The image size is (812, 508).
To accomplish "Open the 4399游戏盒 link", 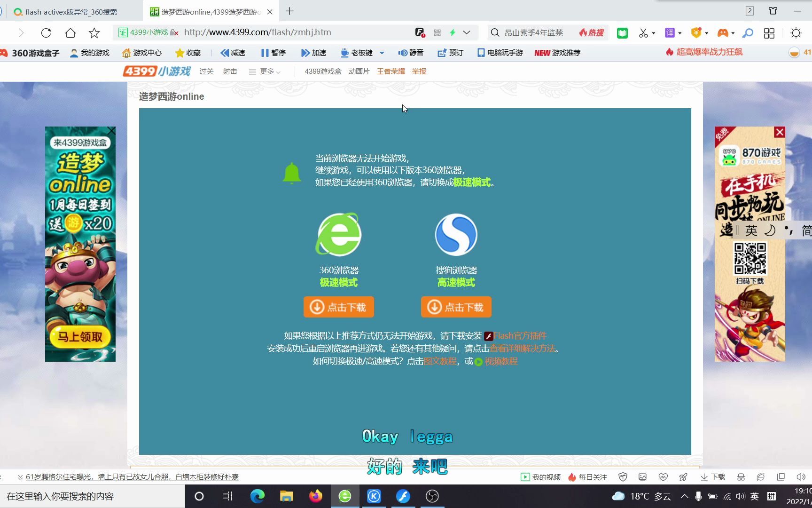I will point(323,71).
